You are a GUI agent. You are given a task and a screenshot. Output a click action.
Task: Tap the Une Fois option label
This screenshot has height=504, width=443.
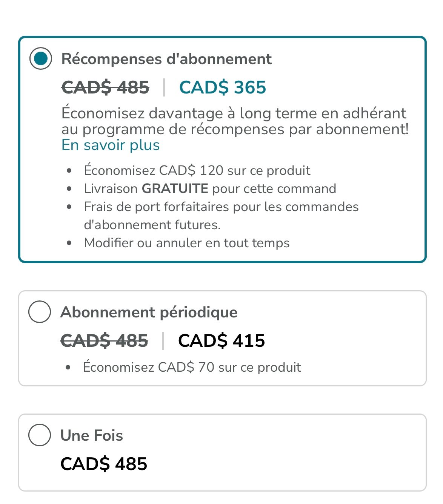(x=92, y=435)
